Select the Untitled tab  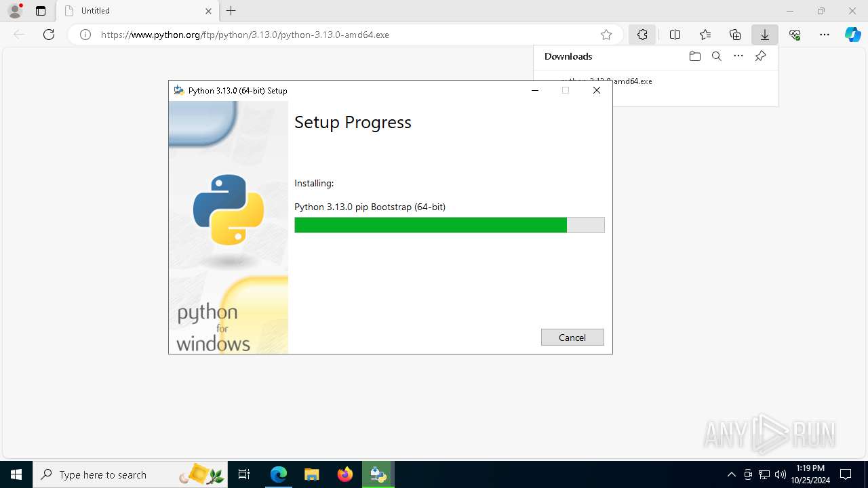coord(138,11)
